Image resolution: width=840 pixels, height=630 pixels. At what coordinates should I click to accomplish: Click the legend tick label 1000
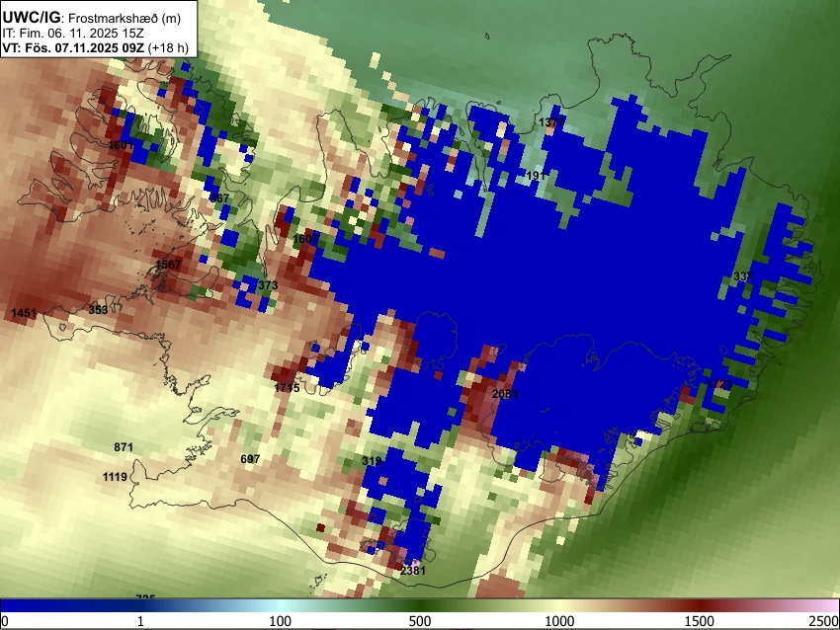pyautogui.click(x=559, y=621)
